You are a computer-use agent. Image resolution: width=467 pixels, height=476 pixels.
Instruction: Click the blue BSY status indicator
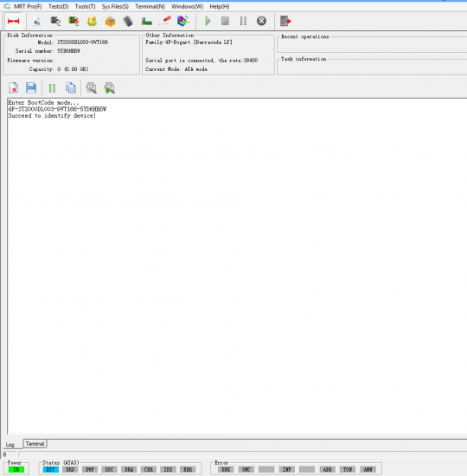[x=51, y=469]
